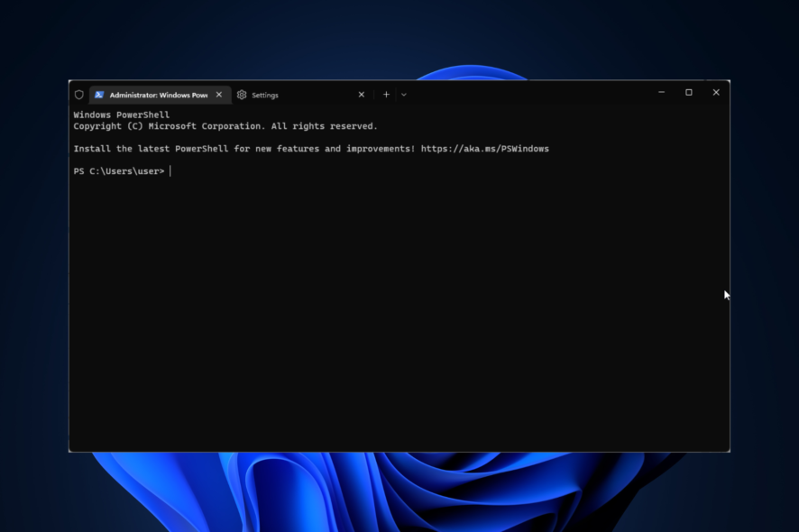Switch to the Settings tab
This screenshot has height=532, width=799.
coord(303,95)
